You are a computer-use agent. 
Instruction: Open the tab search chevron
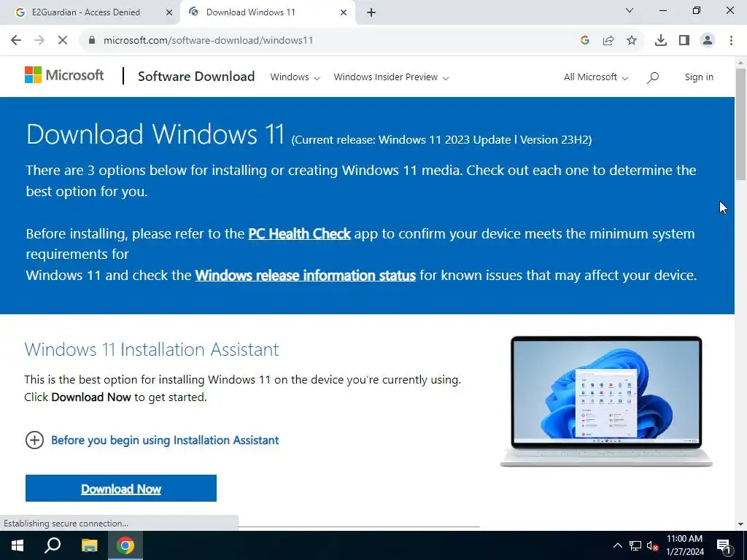(x=630, y=10)
